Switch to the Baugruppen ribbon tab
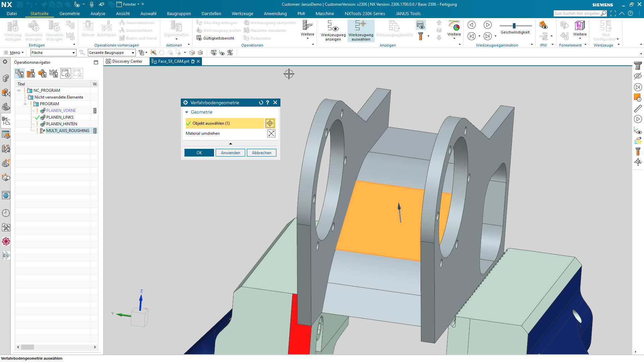Image resolution: width=644 pixels, height=362 pixels. 179,13
